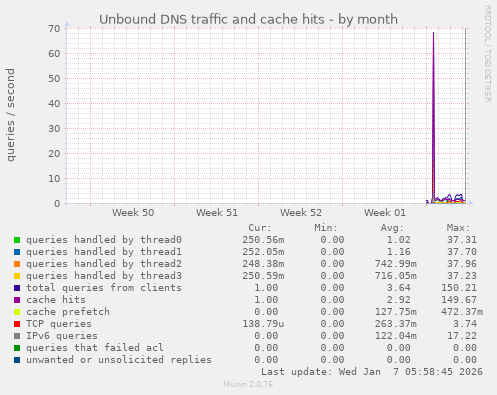Click the '70' y-axis tick label

coord(54,28)
